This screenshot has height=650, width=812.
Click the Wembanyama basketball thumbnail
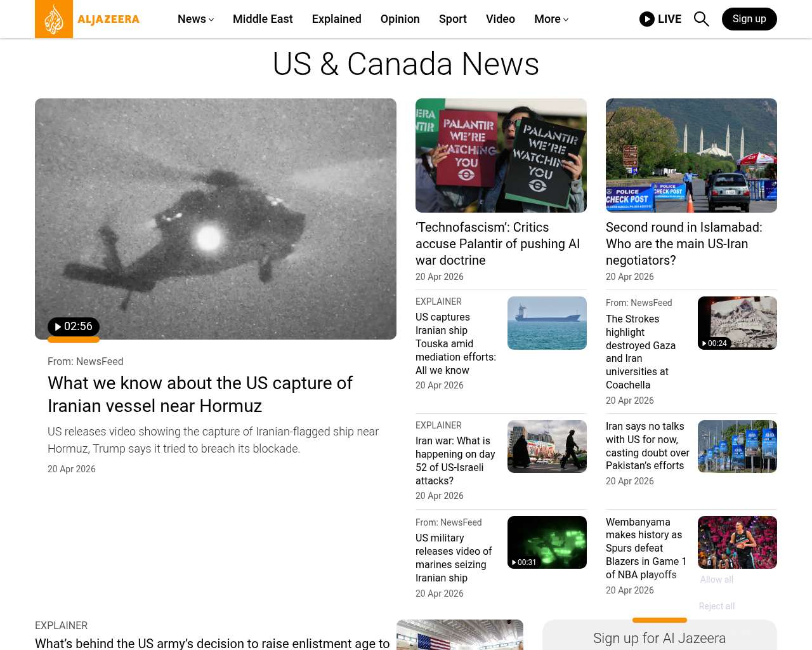pos(737,542)
